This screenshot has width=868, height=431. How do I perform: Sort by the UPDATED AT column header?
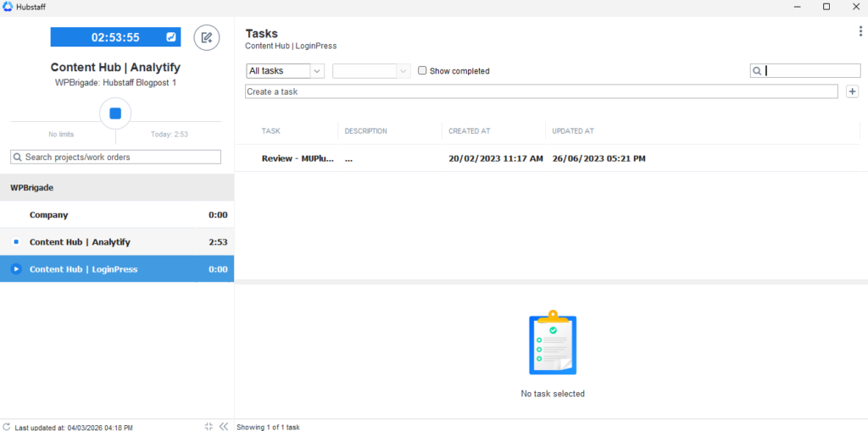[573, 131]
